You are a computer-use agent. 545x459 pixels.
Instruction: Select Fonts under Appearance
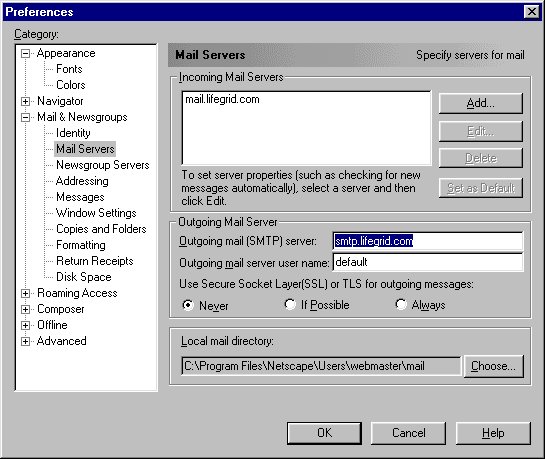[69, 69]
